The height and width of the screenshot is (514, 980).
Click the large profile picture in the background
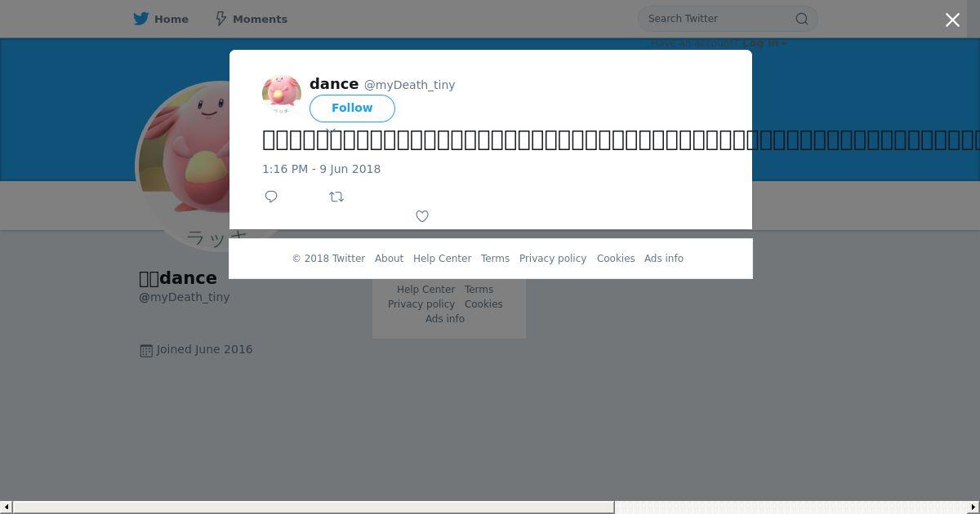(x=185, y=166)
